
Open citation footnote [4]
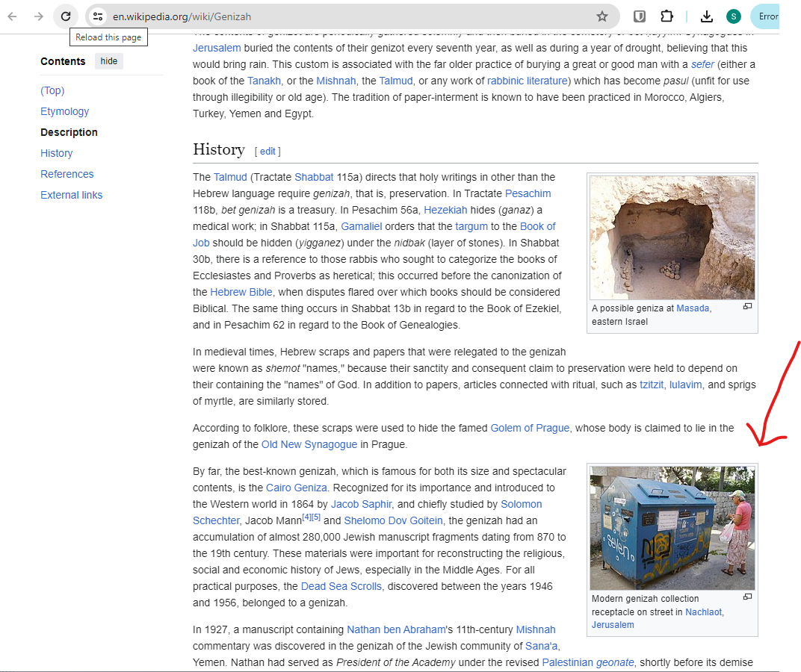307,517
